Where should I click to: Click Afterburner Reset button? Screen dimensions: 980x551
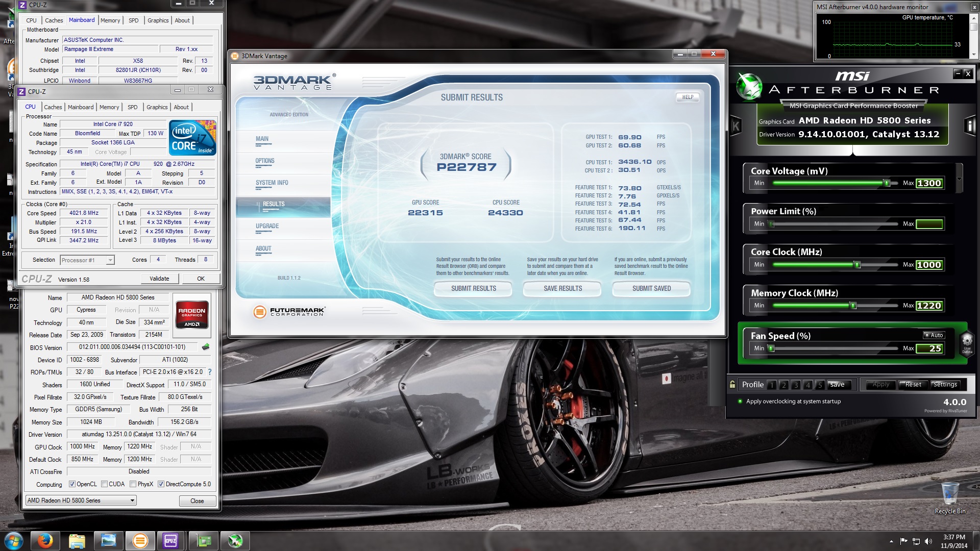[913, 385]
